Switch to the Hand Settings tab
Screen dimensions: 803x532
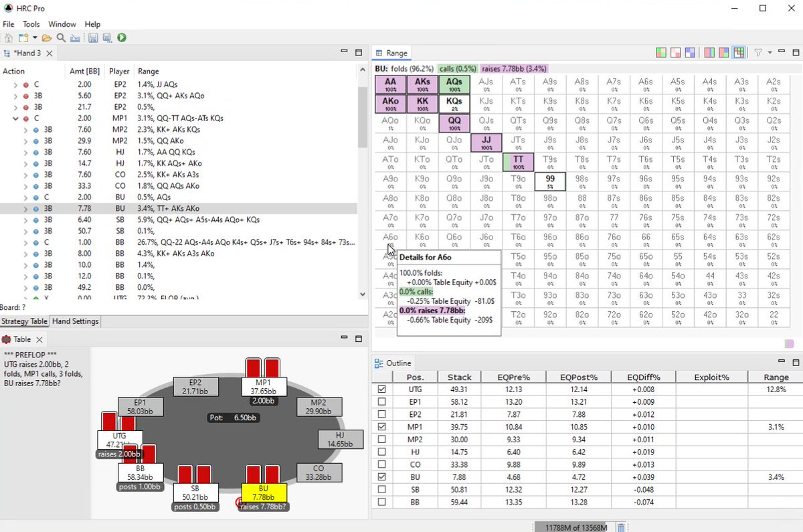76,322
